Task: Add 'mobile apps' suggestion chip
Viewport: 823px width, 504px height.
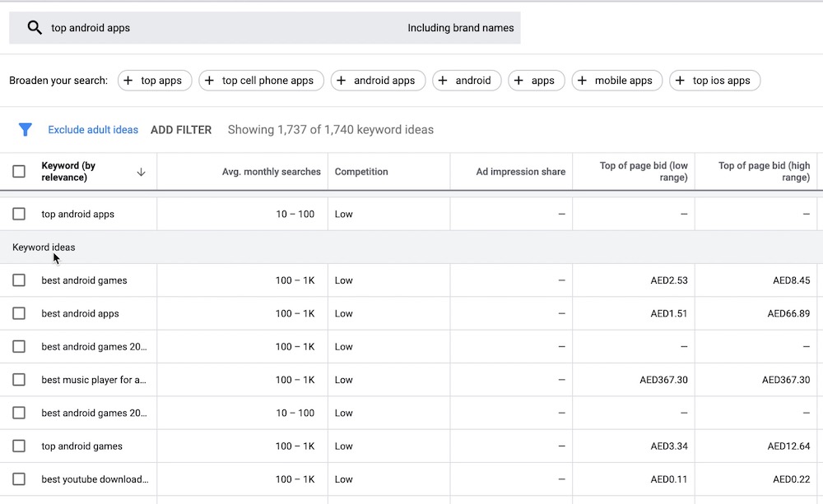Action: tap(617, 81)
